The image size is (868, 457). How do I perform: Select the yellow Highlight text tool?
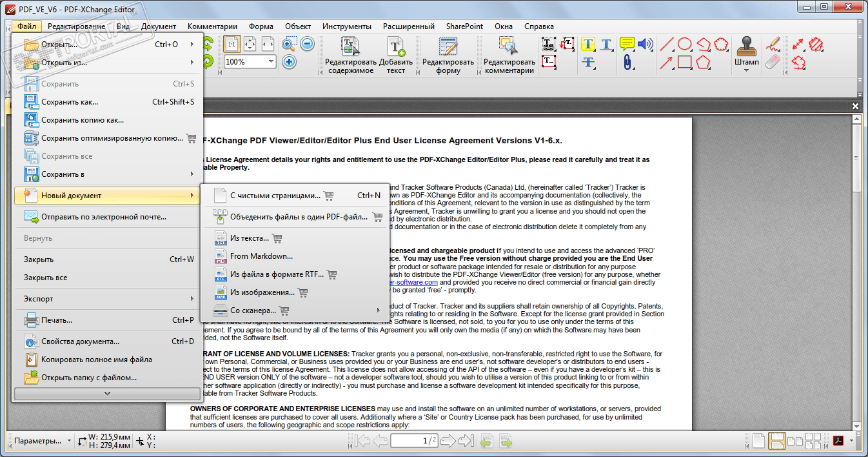588,44
